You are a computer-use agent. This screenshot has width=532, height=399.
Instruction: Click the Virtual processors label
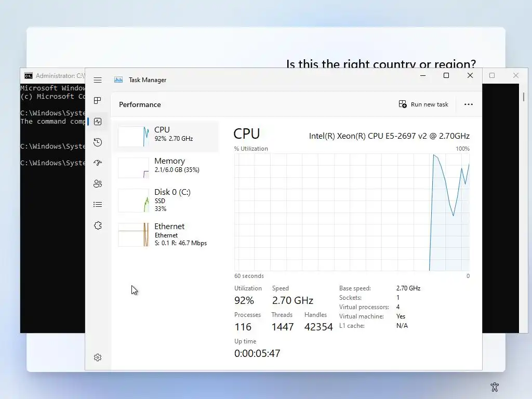pos(364,307)
